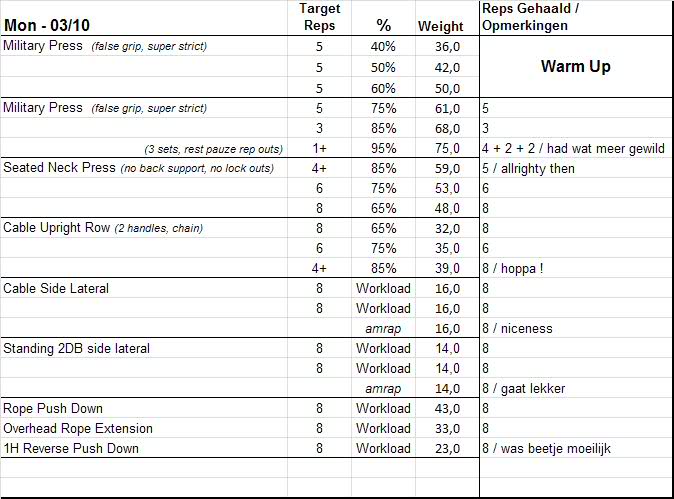
Task: Select the 'Cable Side Lateral' cell
Action: point(56,288)
